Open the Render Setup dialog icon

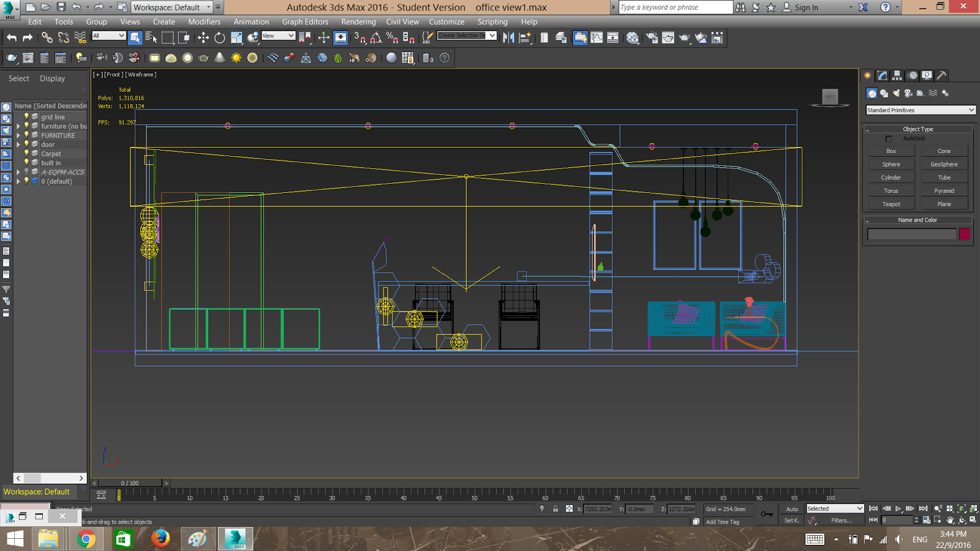pyautogui.click(x=652, y=37)
